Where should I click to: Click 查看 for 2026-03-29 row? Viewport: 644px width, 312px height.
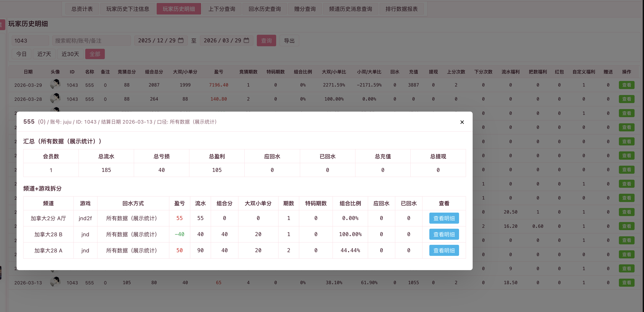626,85
